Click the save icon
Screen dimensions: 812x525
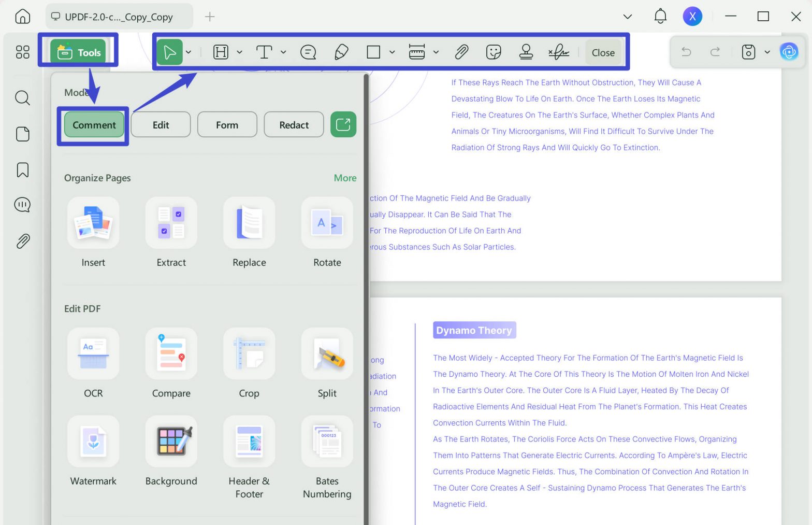748,52
